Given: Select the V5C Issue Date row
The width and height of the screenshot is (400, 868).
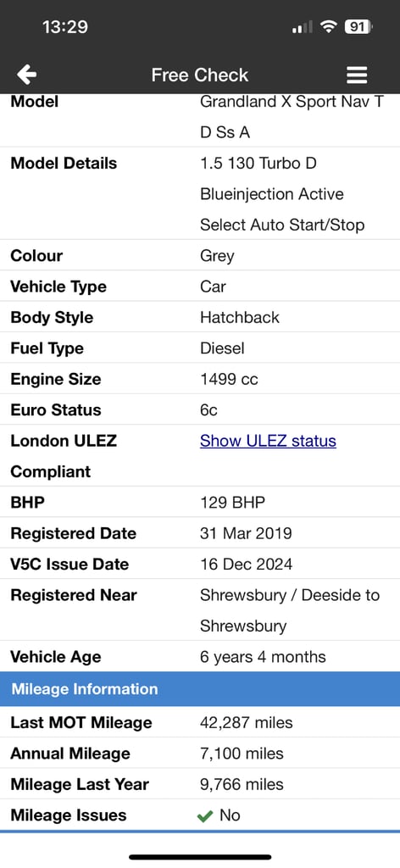Looking at the screenshot, I should click(x=200, y=564).
